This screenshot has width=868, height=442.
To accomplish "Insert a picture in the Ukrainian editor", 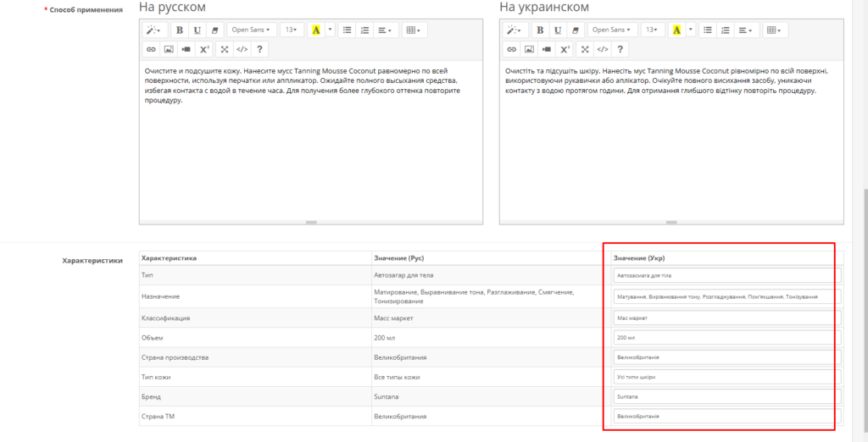I will (x=529, y=49).
